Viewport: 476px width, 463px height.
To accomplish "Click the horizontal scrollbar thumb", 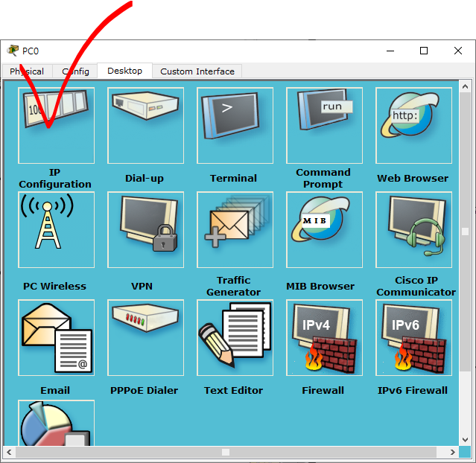I will click(226, 452).
